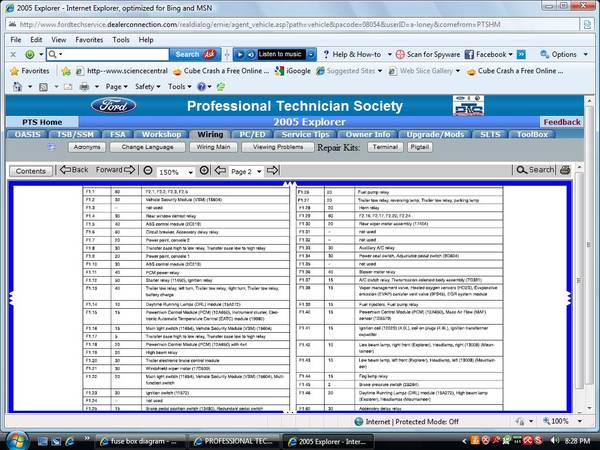Click the Favorites star button

30,71
